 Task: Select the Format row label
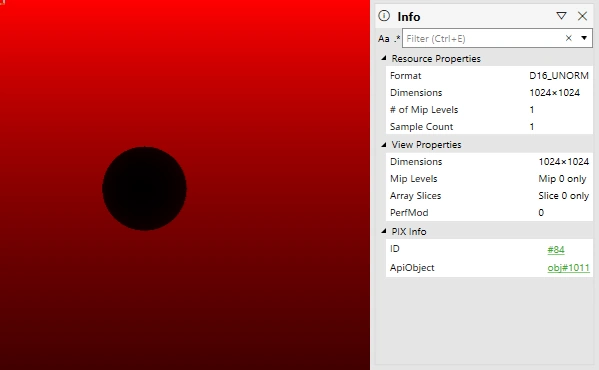[405, 76]
